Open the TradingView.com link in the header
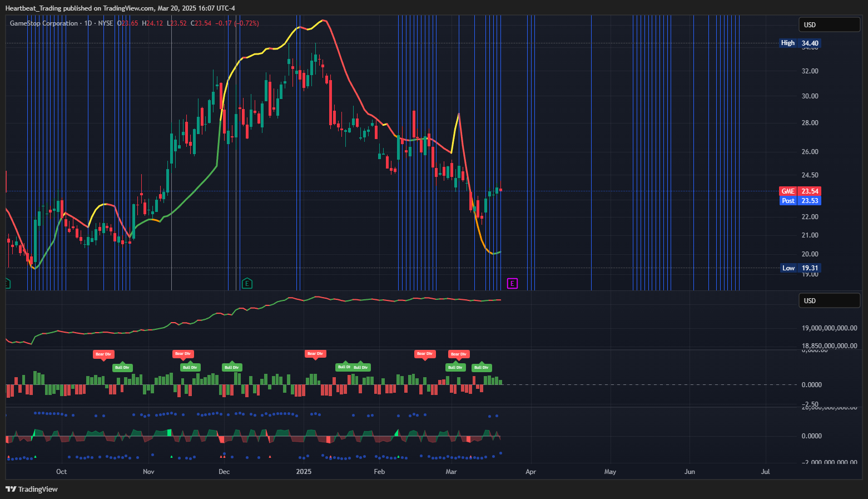The width and height of the screenshot is (868, 499). point(128,8)
